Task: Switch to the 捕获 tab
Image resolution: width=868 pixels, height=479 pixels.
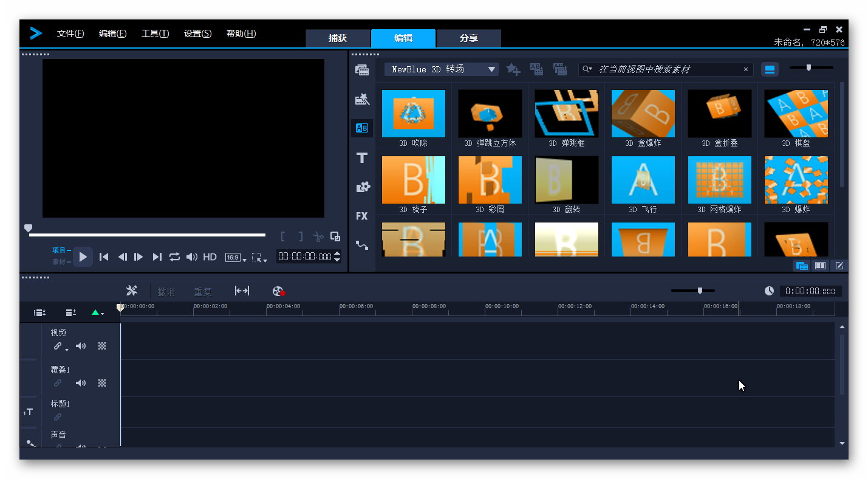Action: (x=338, y=38)
